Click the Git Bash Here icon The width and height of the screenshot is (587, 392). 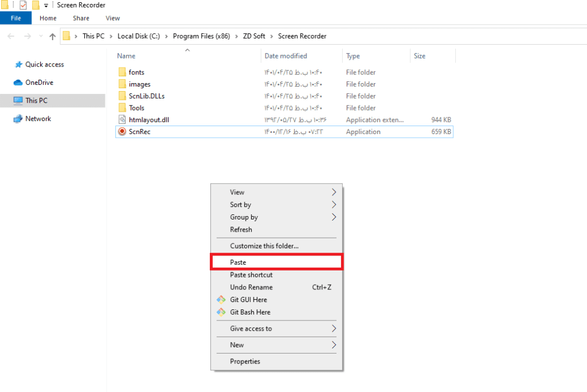(x=221, y=312)
